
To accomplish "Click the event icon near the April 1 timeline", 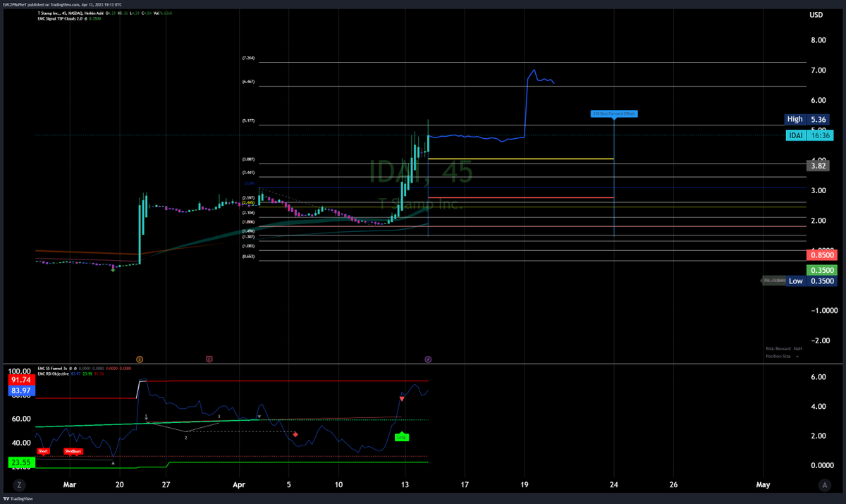I will tap(208, 359).
